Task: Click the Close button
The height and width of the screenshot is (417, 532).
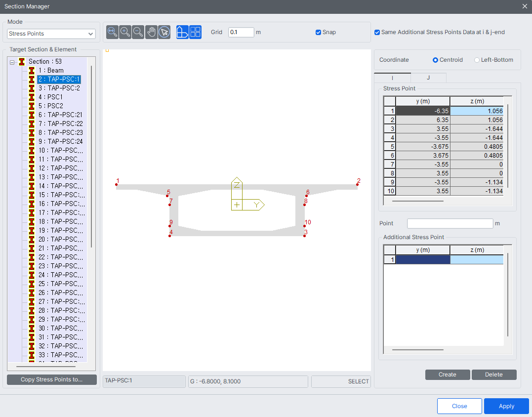Action: coord(459,406)
